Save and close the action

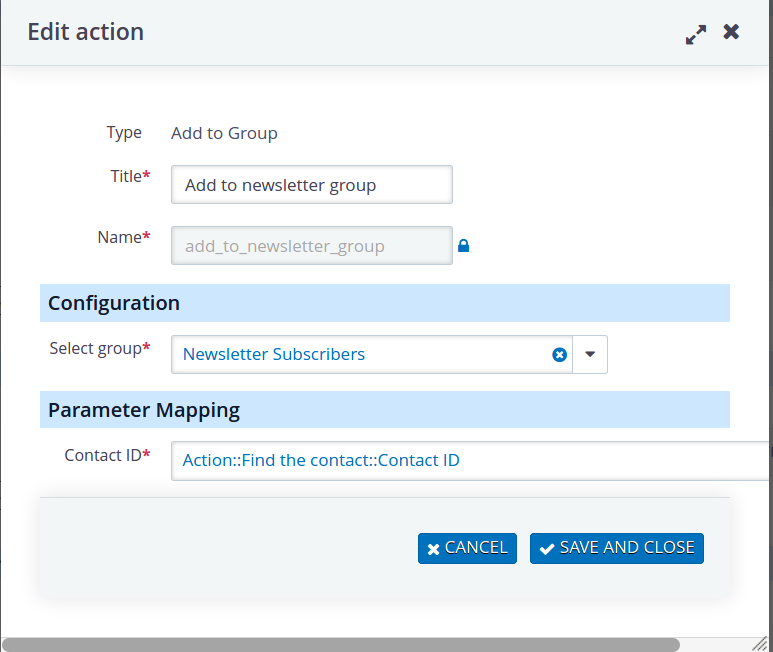[x=617, y=548]
